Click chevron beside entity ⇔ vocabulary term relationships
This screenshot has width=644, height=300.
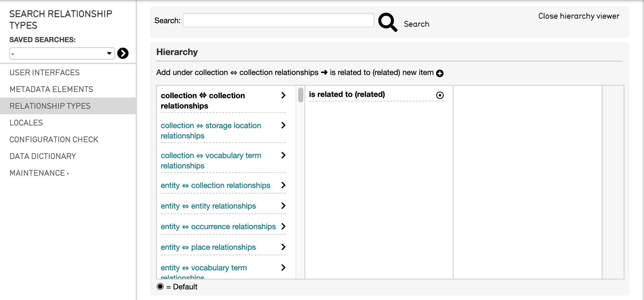coord(283,267)
